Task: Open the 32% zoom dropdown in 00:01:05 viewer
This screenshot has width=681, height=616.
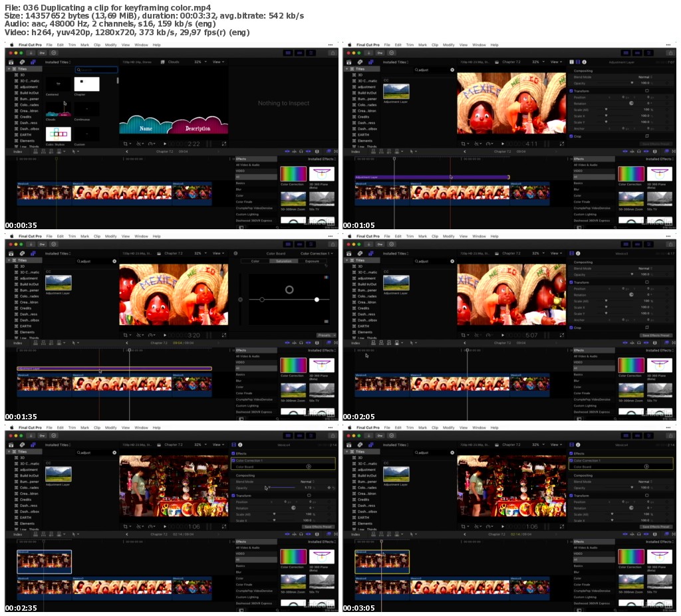Action: coord(539,62)
